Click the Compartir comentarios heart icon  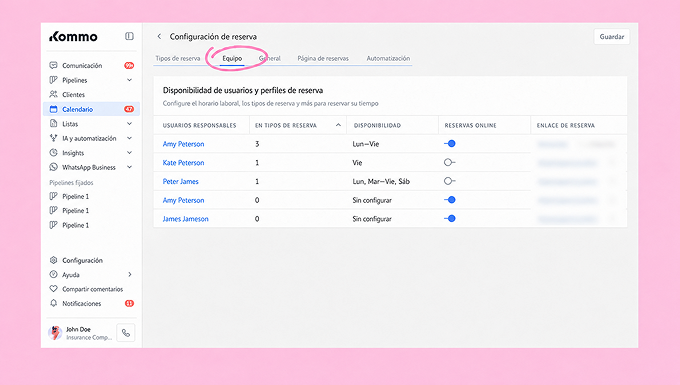[53, 289]
